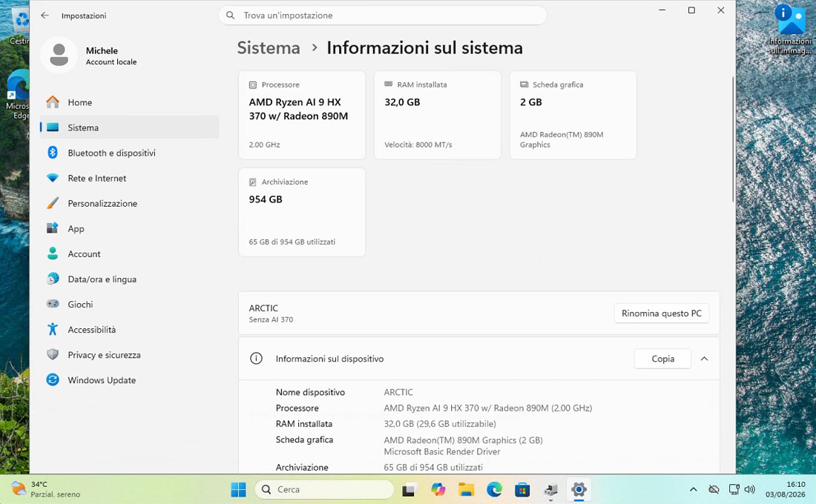Viewport: 816px width, 504px height.
Task: Click the Scheda grafica 2 GB card
Action: tap(573, 115)
